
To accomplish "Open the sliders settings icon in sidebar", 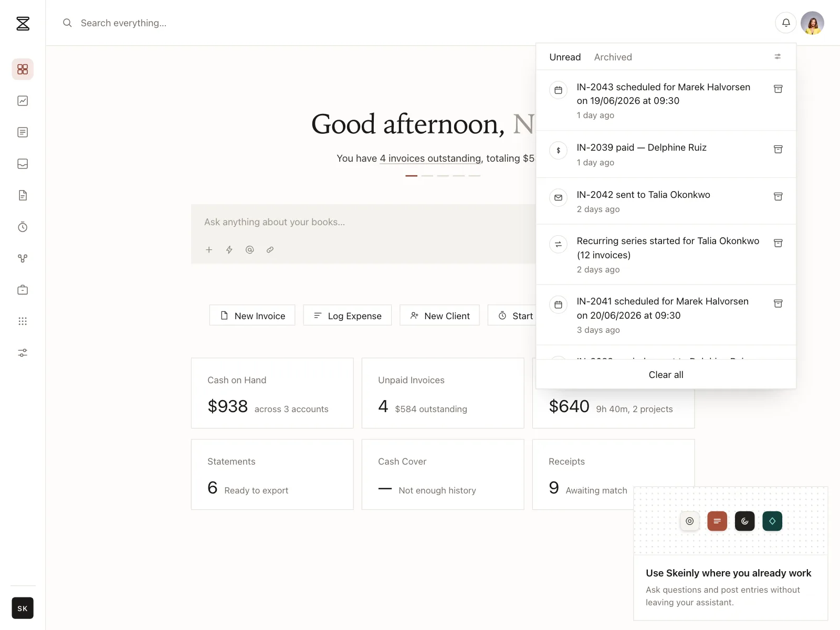I will pyautogui.click(x=23, y=353).
